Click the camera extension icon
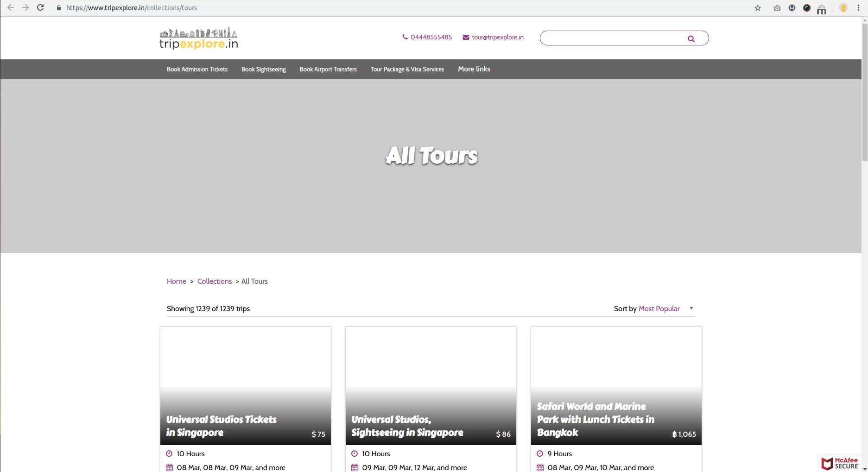 pos(777,8)
